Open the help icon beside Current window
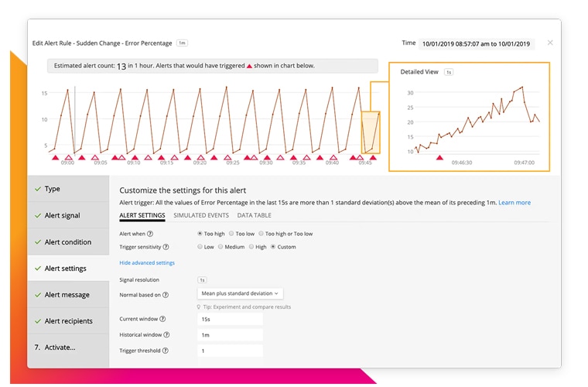 tap(162, 319)
